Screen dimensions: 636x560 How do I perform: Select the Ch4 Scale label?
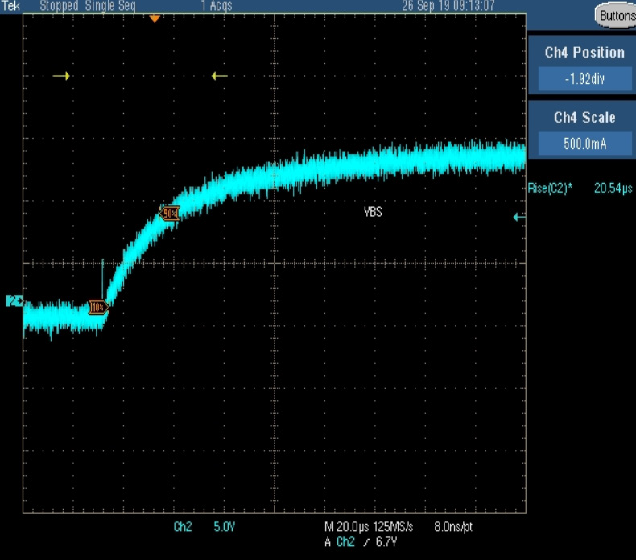click(581, 117)
